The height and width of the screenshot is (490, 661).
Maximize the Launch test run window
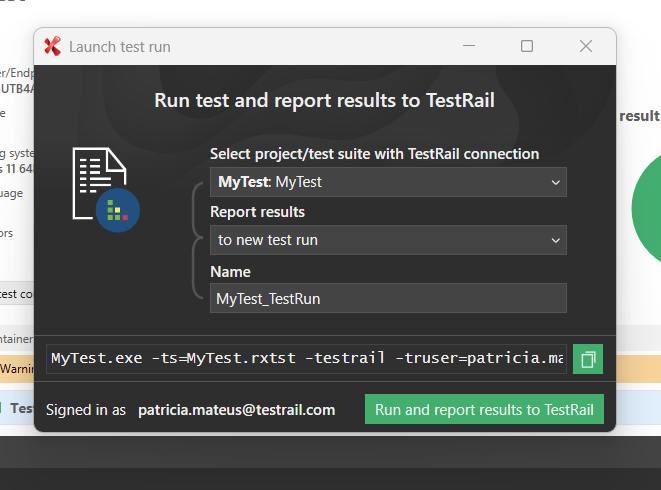click(527, 46)
